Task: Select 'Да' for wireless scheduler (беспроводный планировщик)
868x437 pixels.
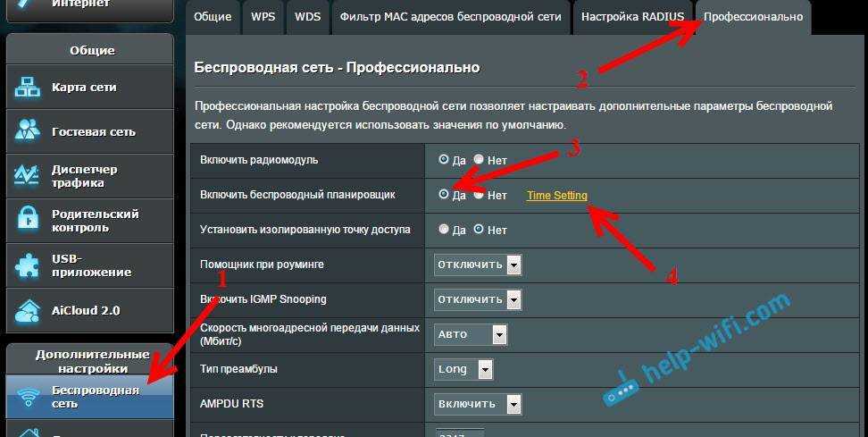Action: [x=444, y=195]
